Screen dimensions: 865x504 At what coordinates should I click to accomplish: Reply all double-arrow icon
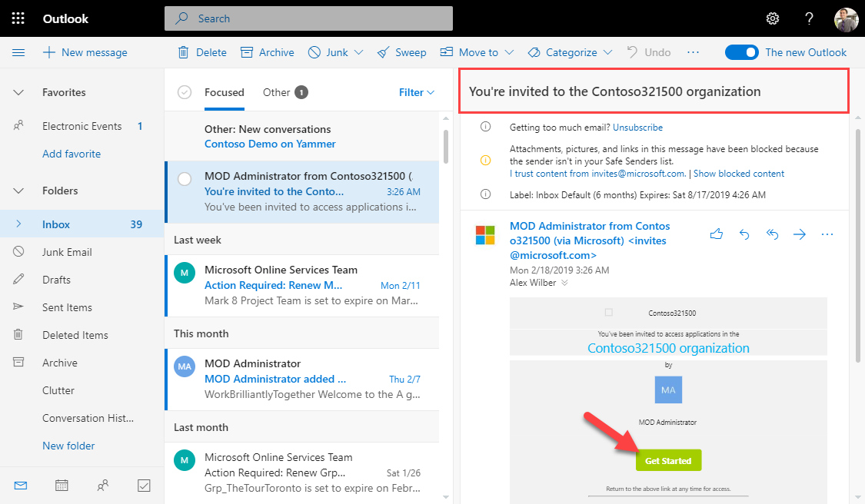772,234
